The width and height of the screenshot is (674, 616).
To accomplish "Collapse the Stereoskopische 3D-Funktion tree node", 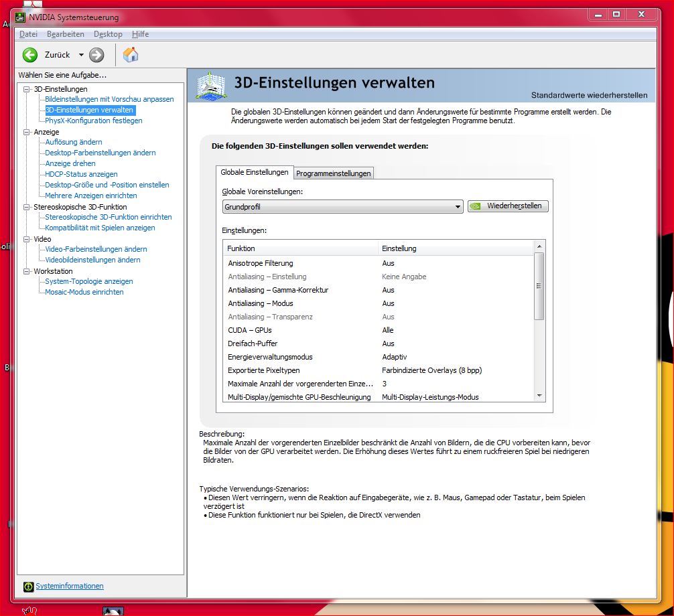I will point(27,207).
